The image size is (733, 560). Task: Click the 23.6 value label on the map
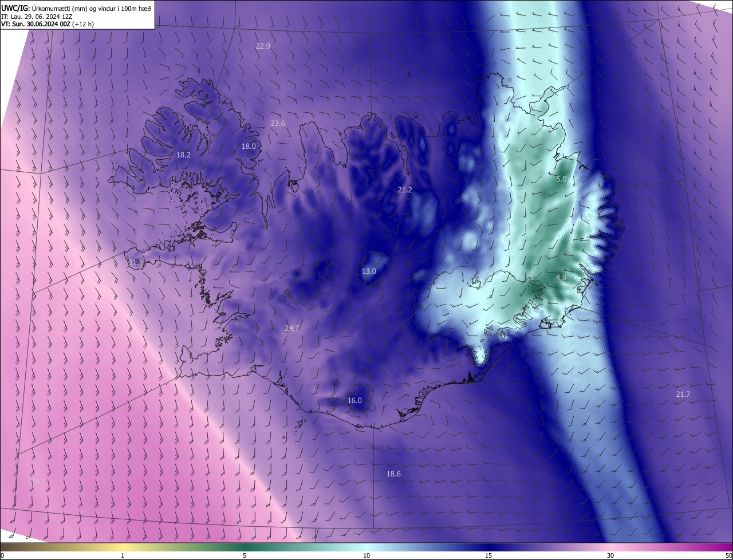click(x=278, y=123)
